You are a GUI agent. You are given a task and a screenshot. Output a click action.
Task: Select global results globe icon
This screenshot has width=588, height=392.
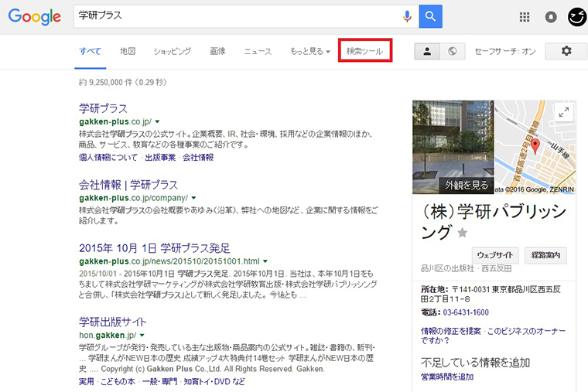pyautogui.click(x=453, y=51)
